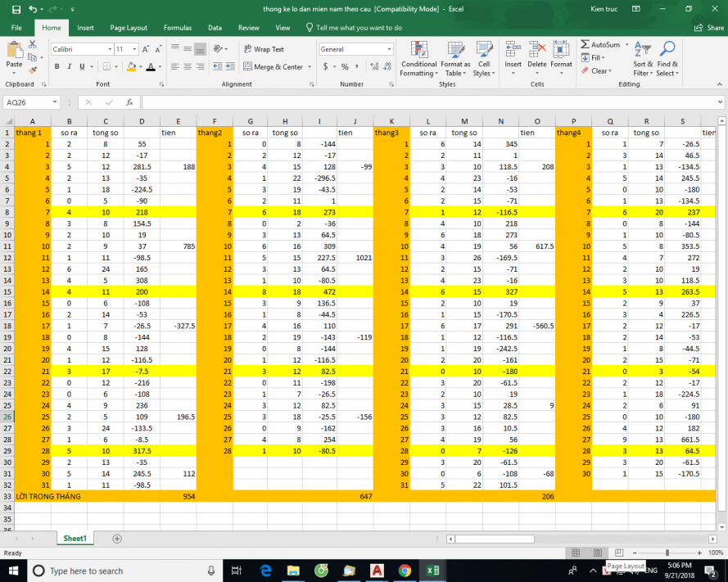Open File Explorer from the taskbar
728x582 pixels.
pyautogui.click(x=293, y=571)
